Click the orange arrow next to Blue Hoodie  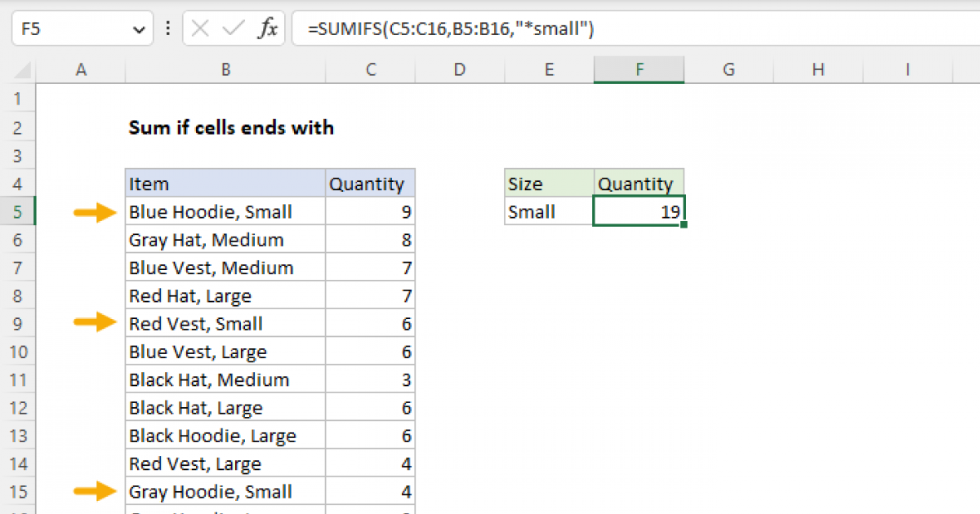[96, 213]
